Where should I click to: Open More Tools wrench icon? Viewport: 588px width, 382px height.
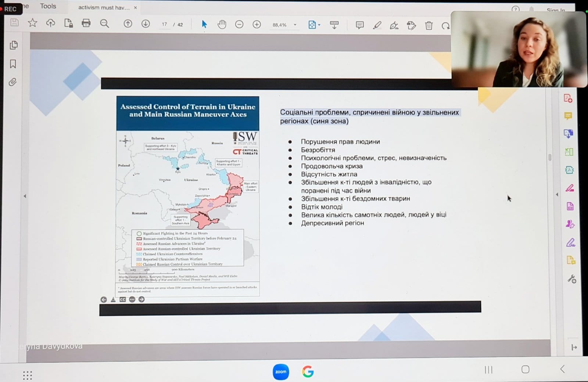coord(571,279)
